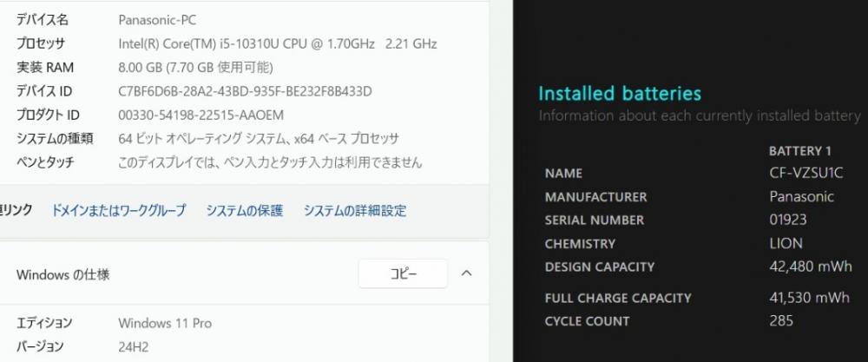Open ドメインまたはワークグループ link
This screenshot has height=362, width=868.
[x=118, y=210]
